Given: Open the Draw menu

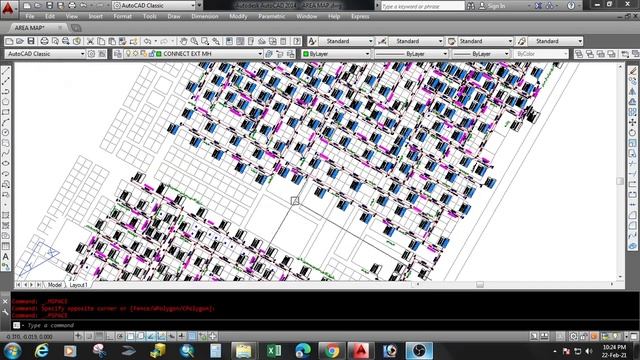Looking at the screenshot, I should point(174,17).
